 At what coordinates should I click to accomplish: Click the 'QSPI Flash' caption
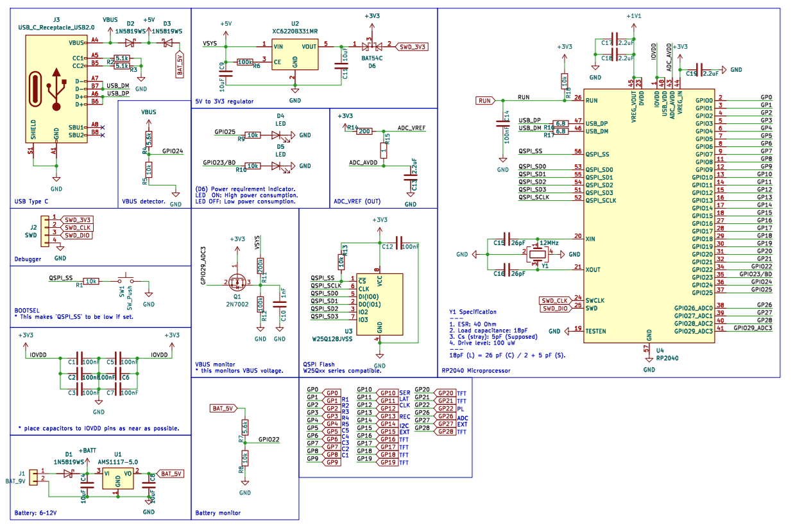pos(319,364)
